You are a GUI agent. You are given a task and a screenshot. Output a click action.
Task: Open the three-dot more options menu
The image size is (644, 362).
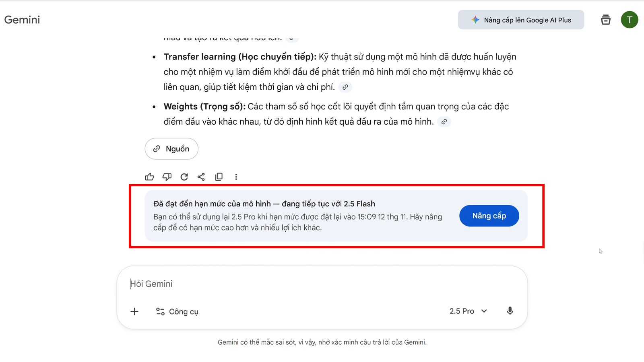[x=236, y=177]
